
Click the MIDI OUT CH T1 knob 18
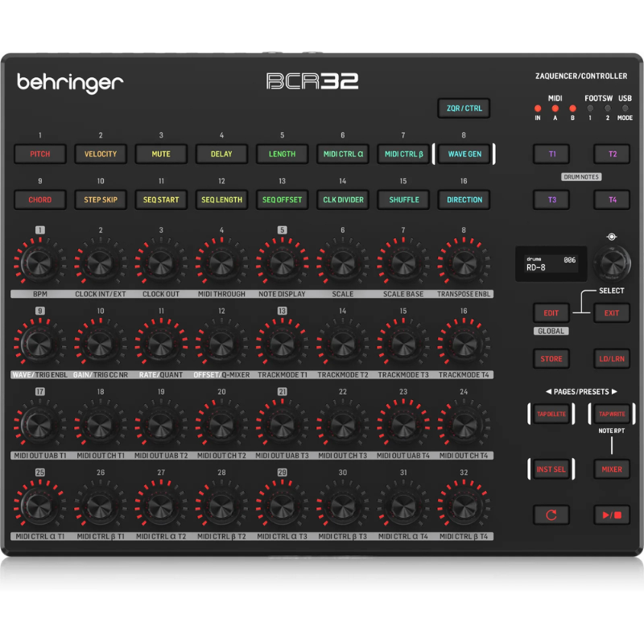[x=100, y=424]
